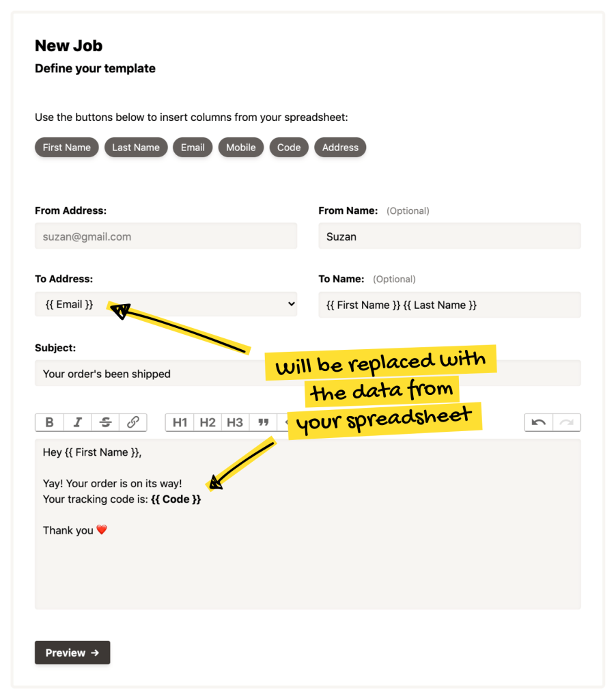The image size is (616, 699).
Task: Insert the Mobile column
Action: (240, 147)
